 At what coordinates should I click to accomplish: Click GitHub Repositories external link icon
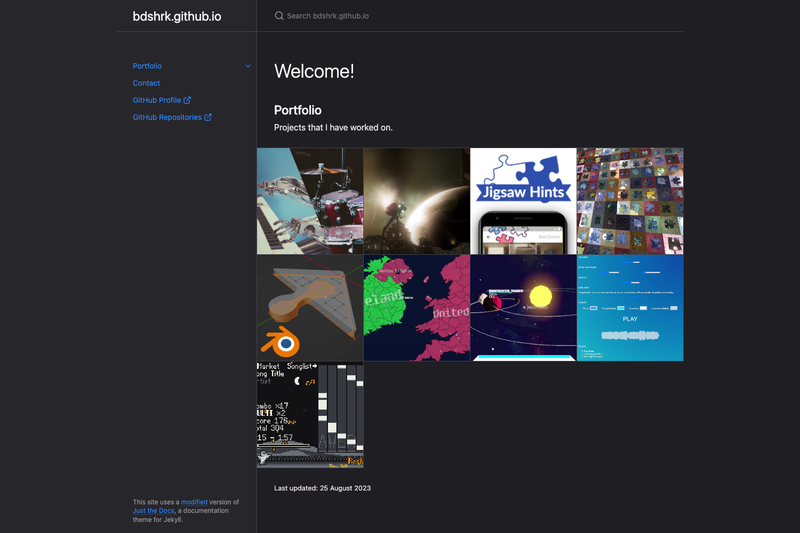click(x=208, y=117)
